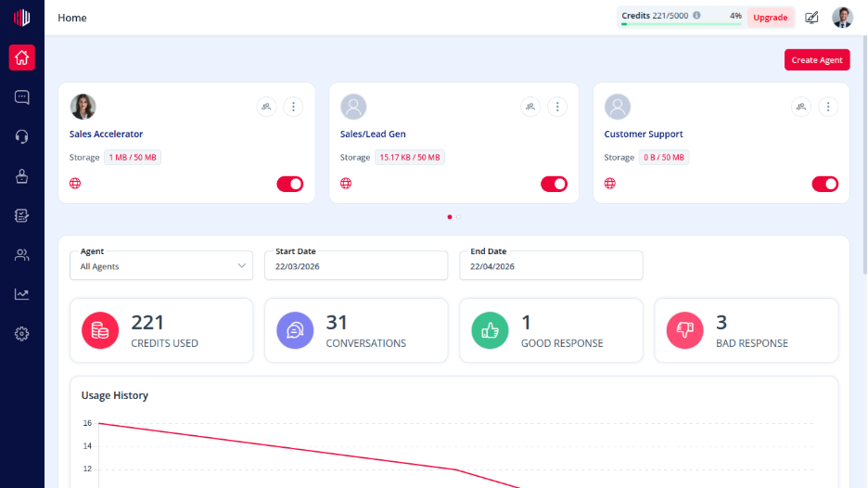Open the user profile avatar menu
Image resolution: width=868 pixels, height=488 pixels.
[843, 18]
